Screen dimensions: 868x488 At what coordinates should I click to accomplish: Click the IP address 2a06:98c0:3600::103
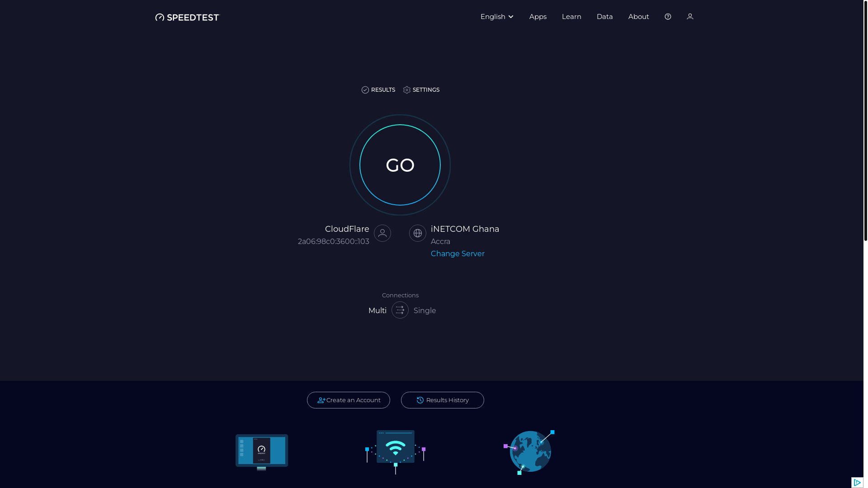coord(334,242)
